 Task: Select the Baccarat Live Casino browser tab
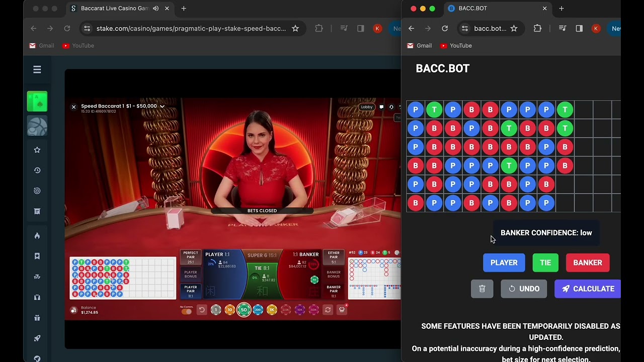point(120,9)
